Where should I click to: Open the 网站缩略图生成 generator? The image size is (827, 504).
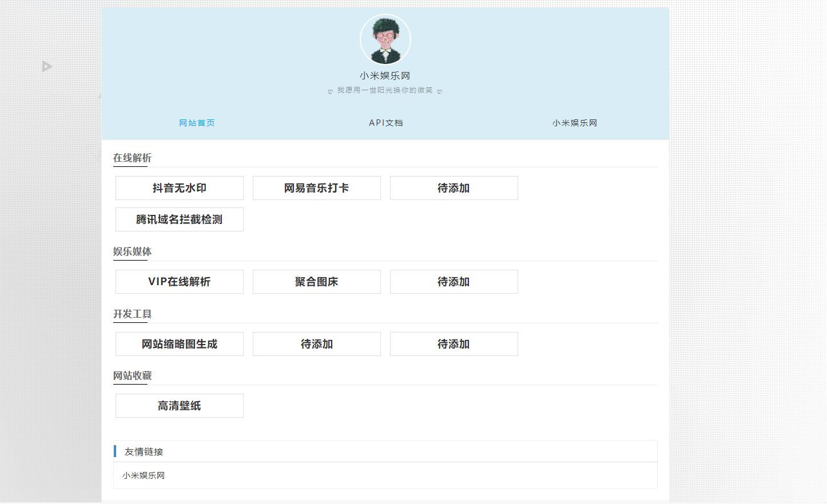(x=179, y=344)
